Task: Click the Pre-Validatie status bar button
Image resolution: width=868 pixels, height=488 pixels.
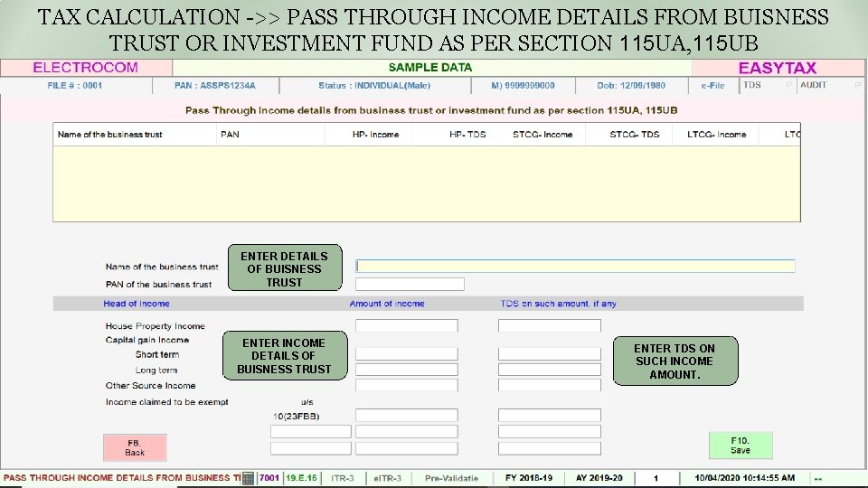Action: (x=451, y=478)
